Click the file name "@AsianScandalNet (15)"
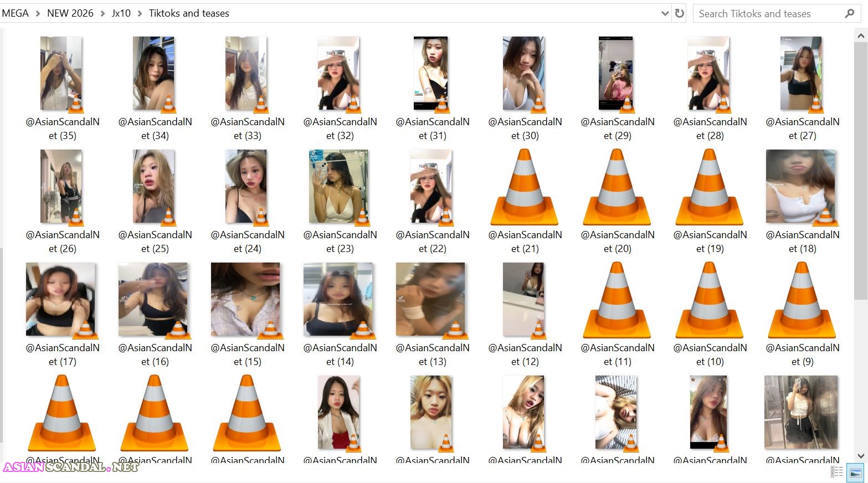The image size is (868, 483). coord(248,354)
